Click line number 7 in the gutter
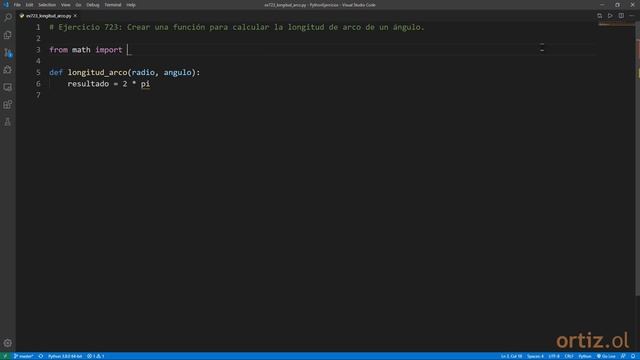Screen dimensions: 640x360 click(38, 95)
